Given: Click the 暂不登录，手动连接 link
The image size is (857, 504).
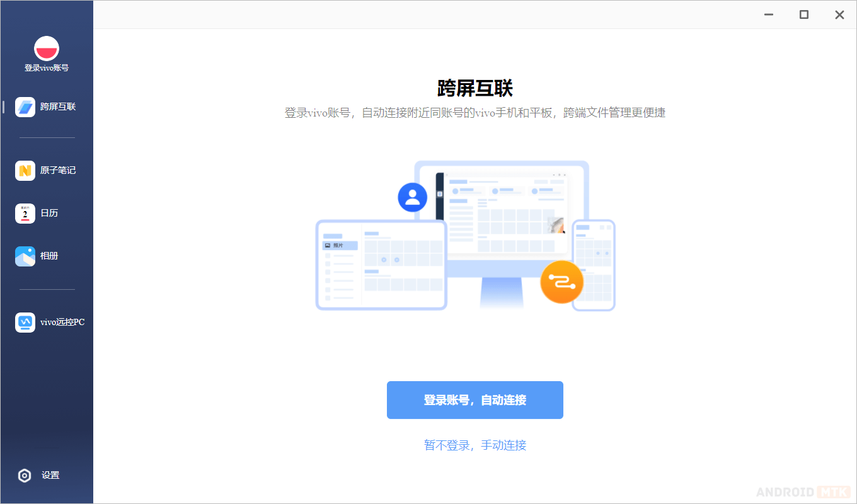Looking at the screenshot, I should click(475, 445).
